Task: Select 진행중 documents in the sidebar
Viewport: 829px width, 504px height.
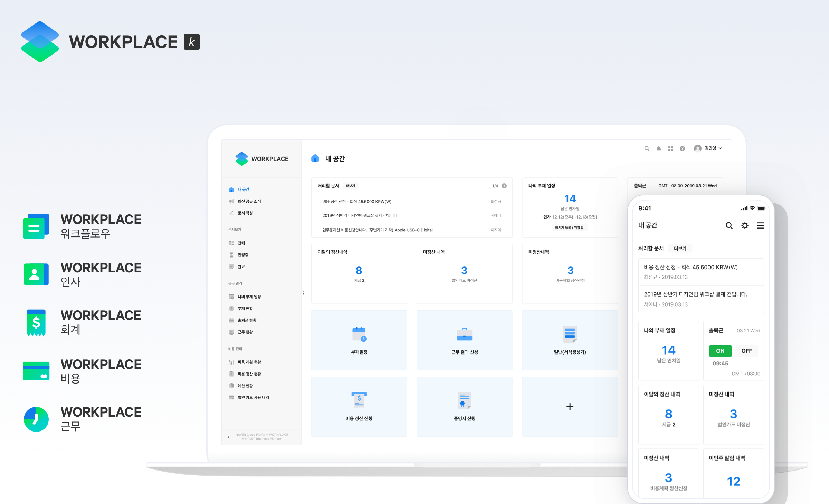Action: (x=239, y=255)
